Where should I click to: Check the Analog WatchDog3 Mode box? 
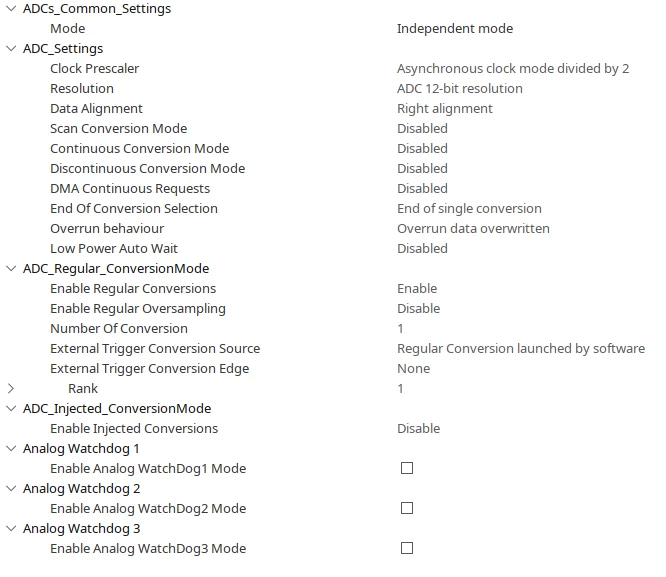click(407, 548)
